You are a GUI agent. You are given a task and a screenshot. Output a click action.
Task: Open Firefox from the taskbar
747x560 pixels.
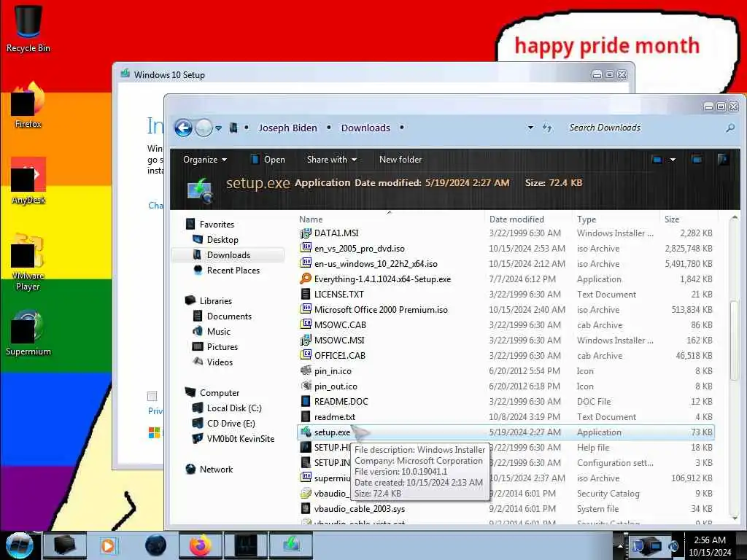tap(201, 545)
